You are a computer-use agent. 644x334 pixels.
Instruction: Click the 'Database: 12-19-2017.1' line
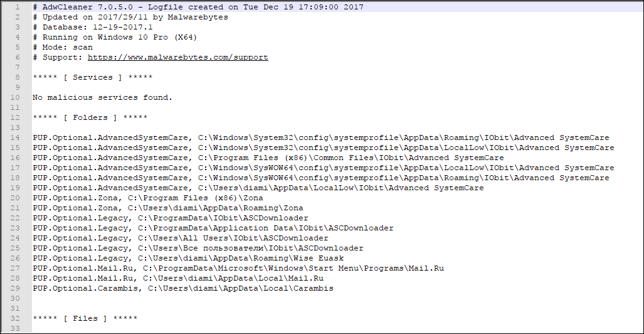pyautogui.click(x=92, y=27)
